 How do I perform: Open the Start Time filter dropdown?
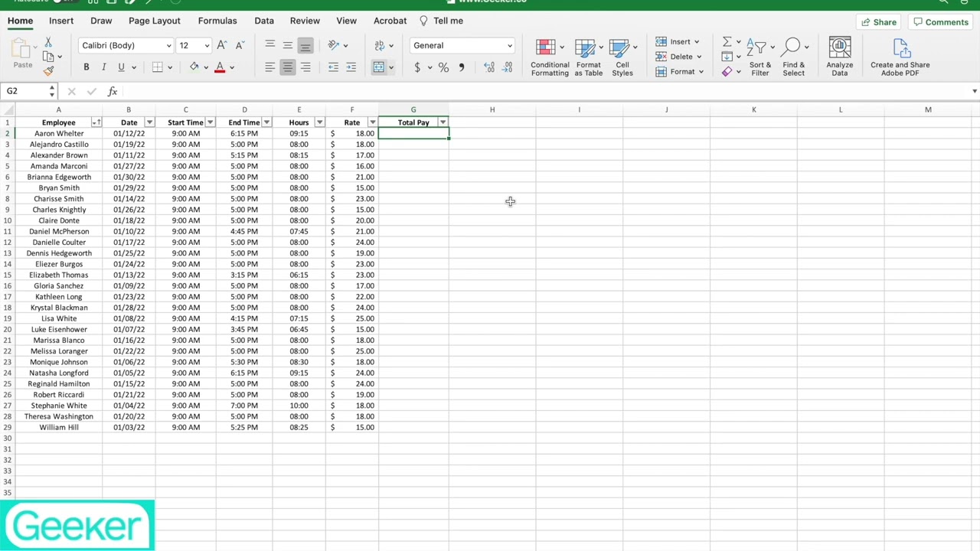210,122
